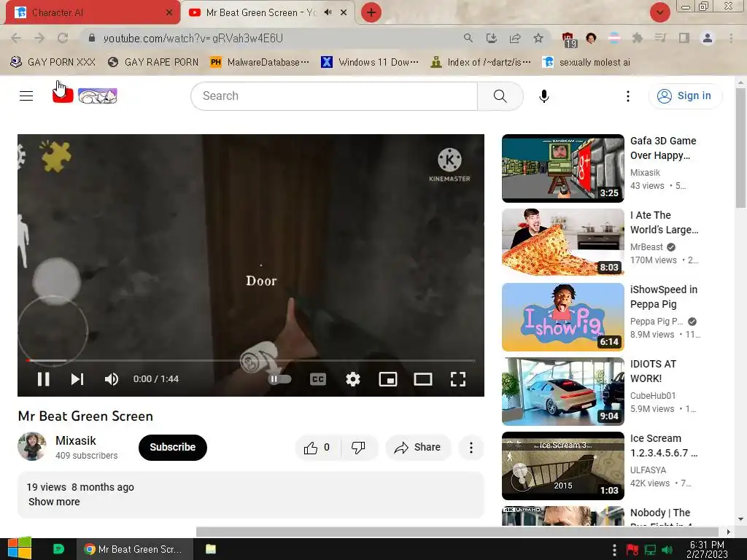Click the taskbar volume speaker icon

click(x=667, y=550)
